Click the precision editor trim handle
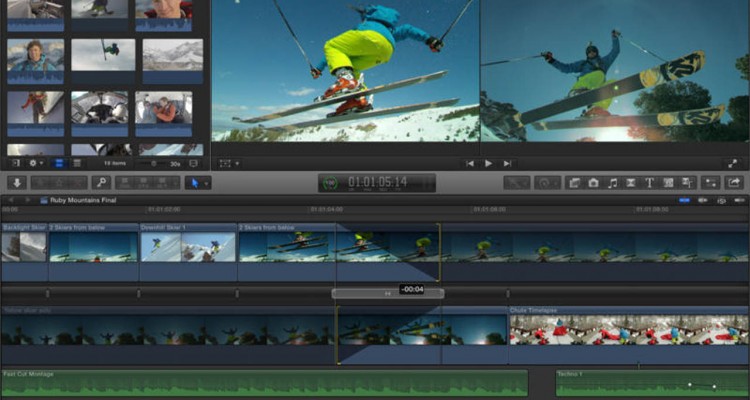Viewport: 750px width, 400px height. pos(387,293)
